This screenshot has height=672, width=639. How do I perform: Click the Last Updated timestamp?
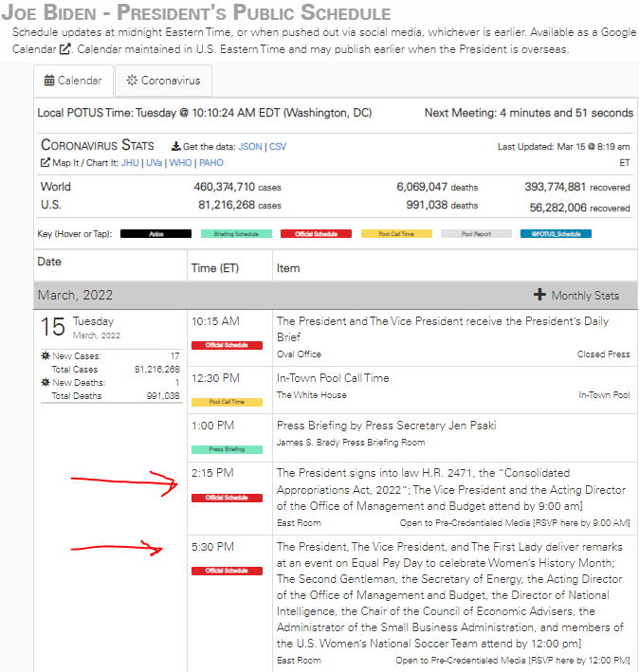tap(563, 154)
